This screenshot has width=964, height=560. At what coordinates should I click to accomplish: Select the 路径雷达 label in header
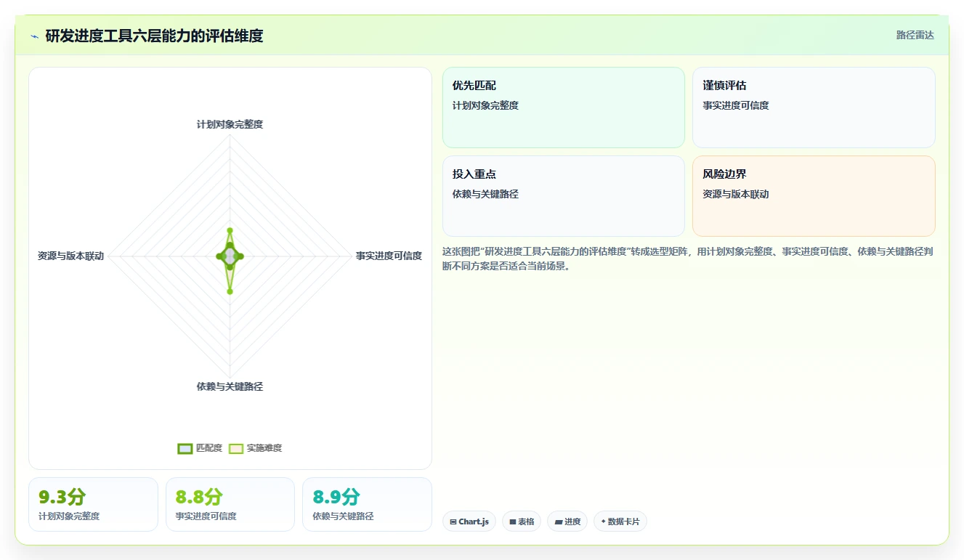[x=915, y=35]
